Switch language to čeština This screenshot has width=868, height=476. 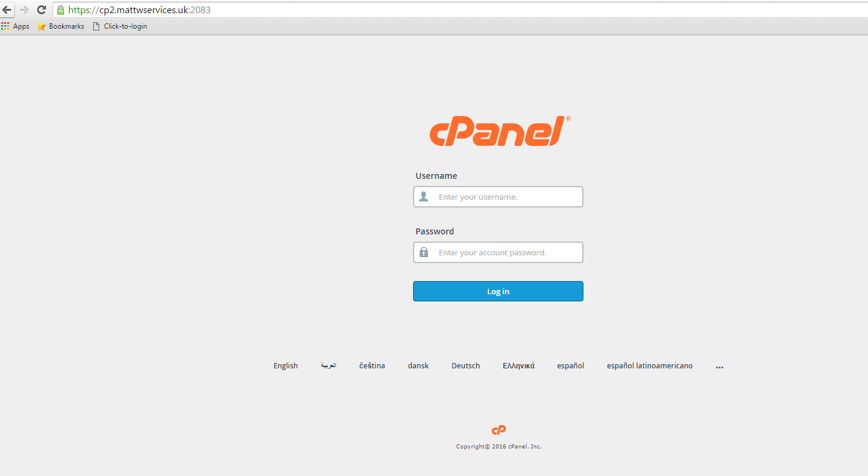pos(372,366)
